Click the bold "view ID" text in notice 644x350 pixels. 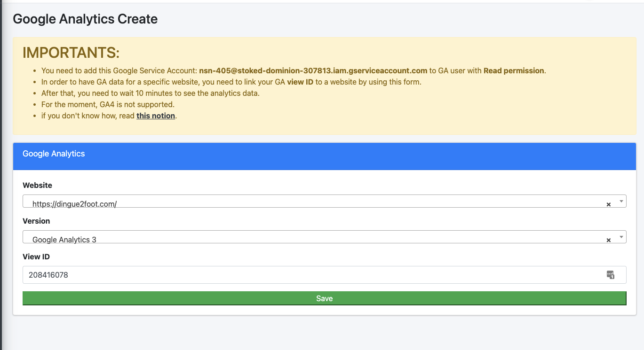pos(301,82)
